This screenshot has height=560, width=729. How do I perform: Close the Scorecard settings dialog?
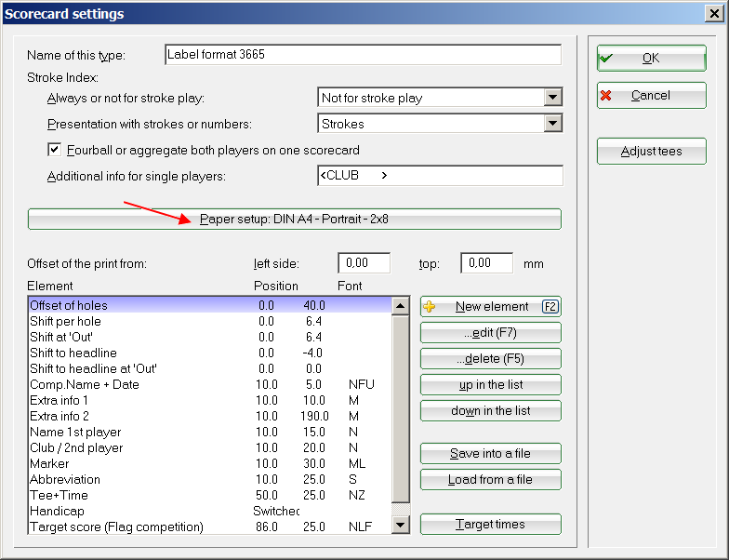coord(713,14)
